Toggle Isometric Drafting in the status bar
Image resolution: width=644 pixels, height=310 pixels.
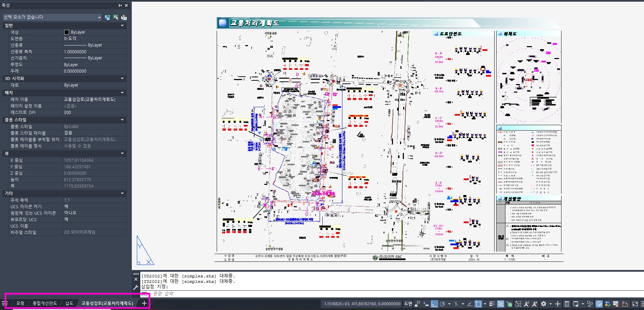[456, 304]
